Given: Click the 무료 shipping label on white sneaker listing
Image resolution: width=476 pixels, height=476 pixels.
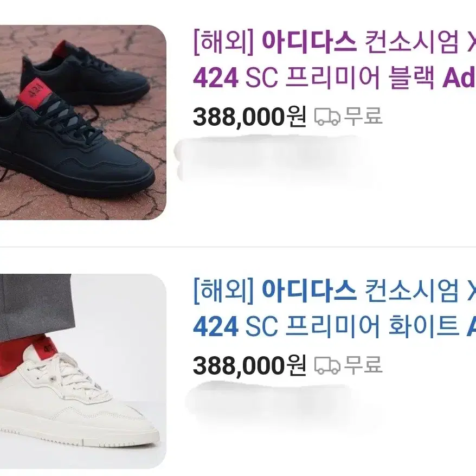Looking at the screenshot, I should [x=363, y=365].
